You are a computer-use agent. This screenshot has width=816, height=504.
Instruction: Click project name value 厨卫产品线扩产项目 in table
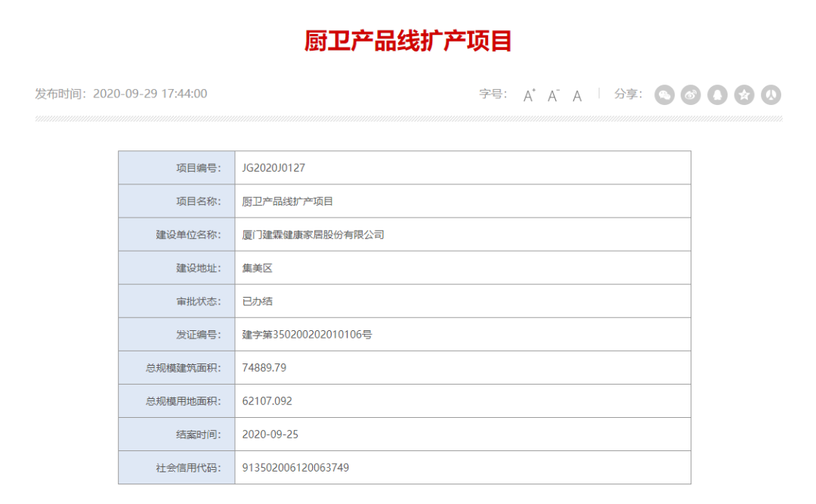click(288, 201)
